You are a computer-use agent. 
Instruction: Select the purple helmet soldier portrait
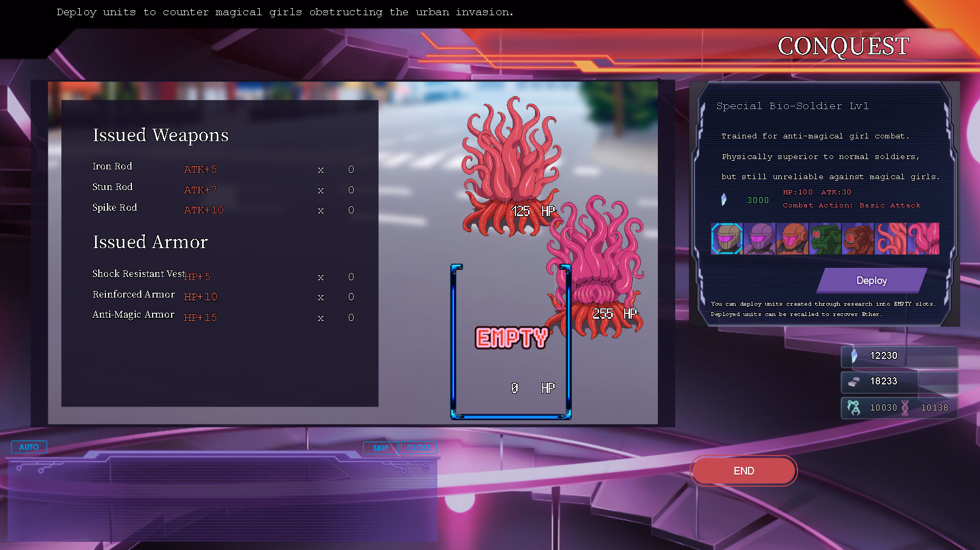[759, 239]
